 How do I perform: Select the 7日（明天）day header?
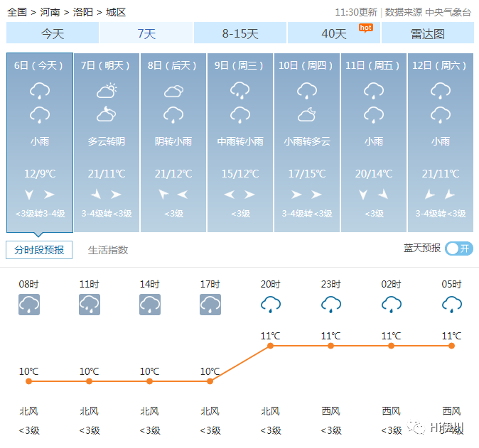point(105,65)
